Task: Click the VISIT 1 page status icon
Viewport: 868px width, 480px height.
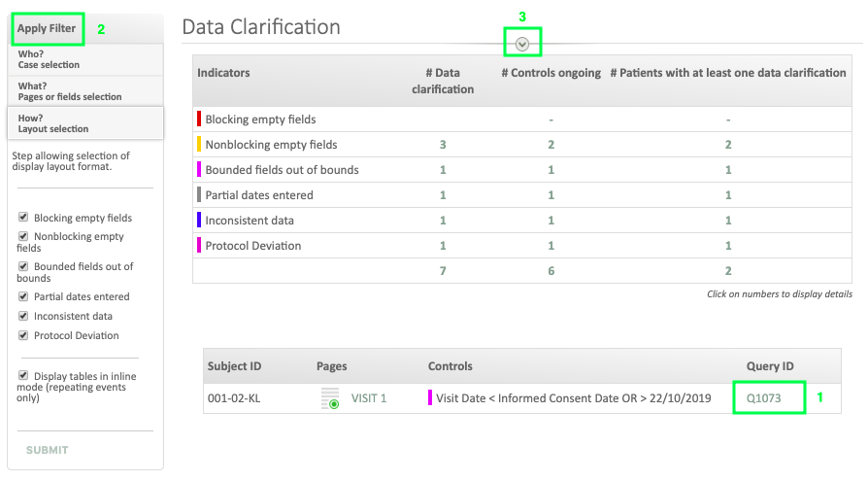Action: coord(331,398)
